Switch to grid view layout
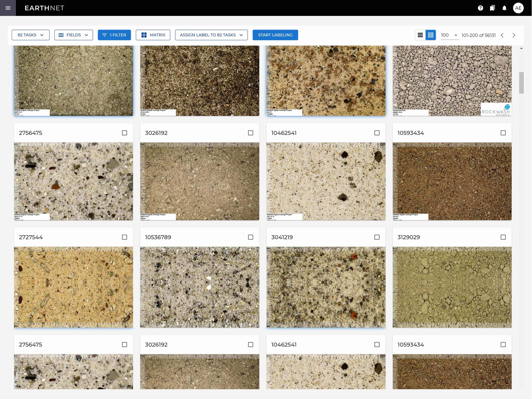This screenshot has height=399, width=532. [x=431, y=35]
